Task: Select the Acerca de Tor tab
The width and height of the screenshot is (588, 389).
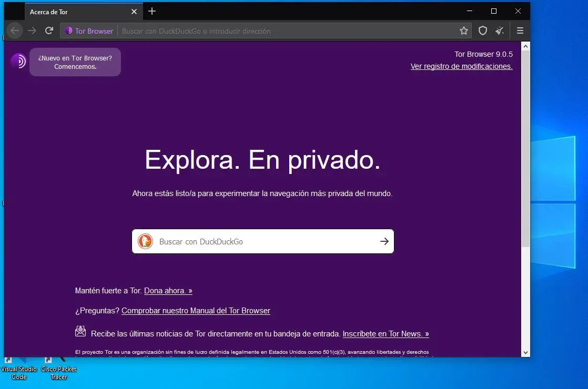Action: tap(84, 12)
